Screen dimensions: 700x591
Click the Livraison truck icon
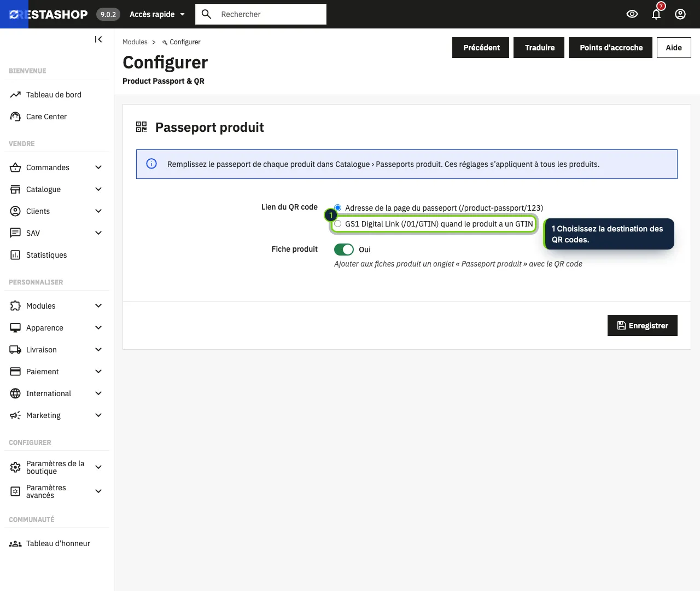click(x=15, y=350)
